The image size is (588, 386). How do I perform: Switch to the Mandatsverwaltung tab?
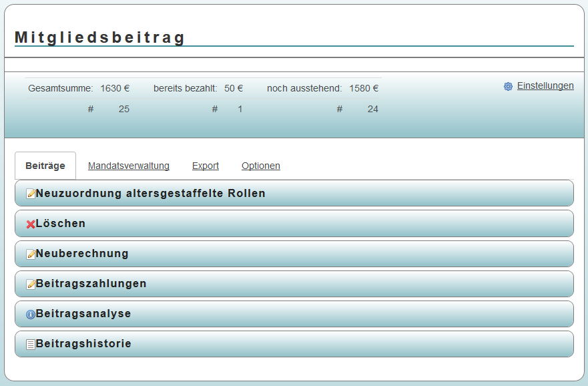click(129, 166)
